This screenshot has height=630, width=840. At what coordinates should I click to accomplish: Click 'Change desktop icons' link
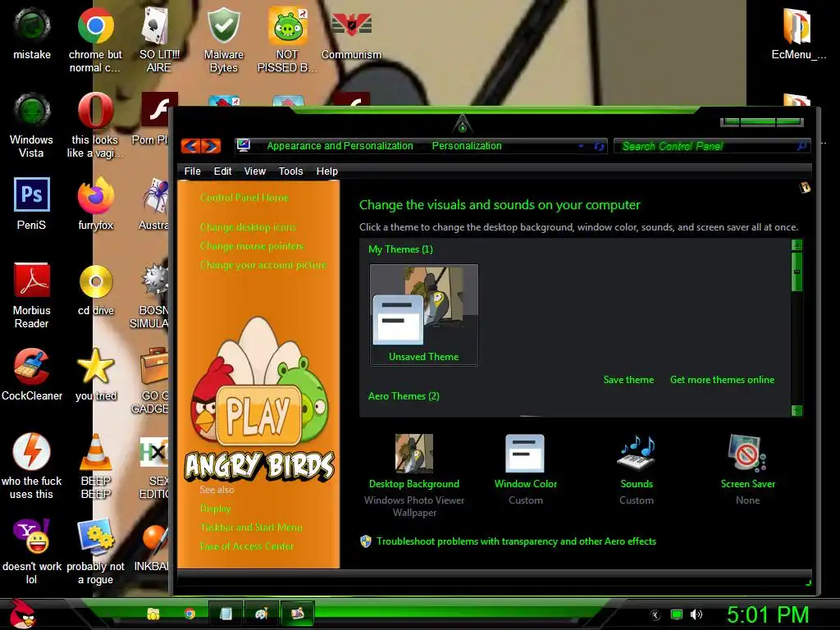coord(248,227)
